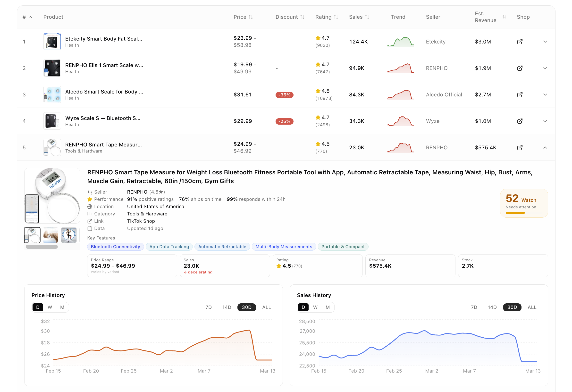Viewport: 572px width, 392px height.
Task: Sort listings by Rating column
Action: coord(336,17)
